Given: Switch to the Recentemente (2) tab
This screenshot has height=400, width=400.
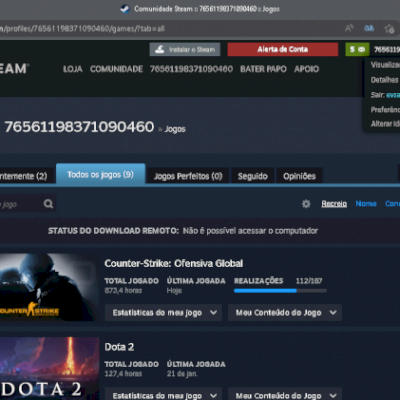Looking at the screenshot, I should 26,176.
